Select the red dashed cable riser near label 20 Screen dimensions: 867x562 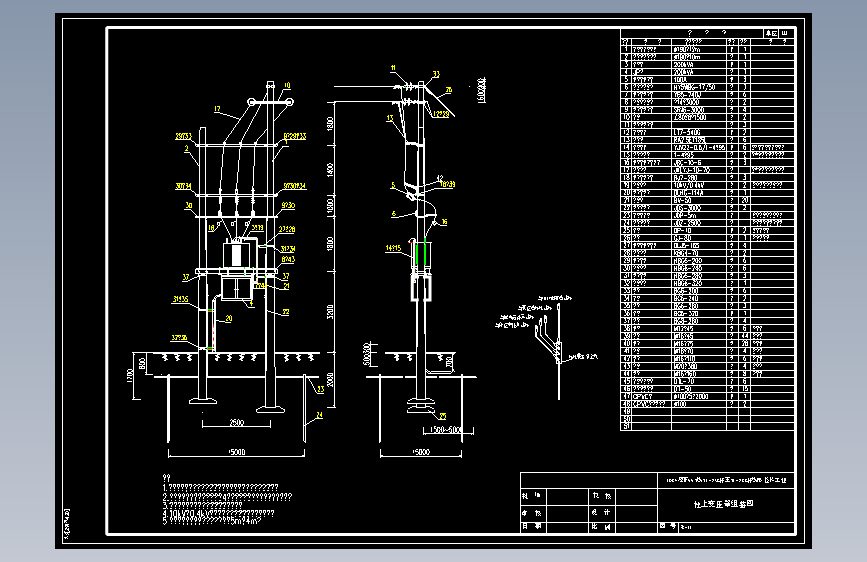pyautogui.click(x=215, y=326)
